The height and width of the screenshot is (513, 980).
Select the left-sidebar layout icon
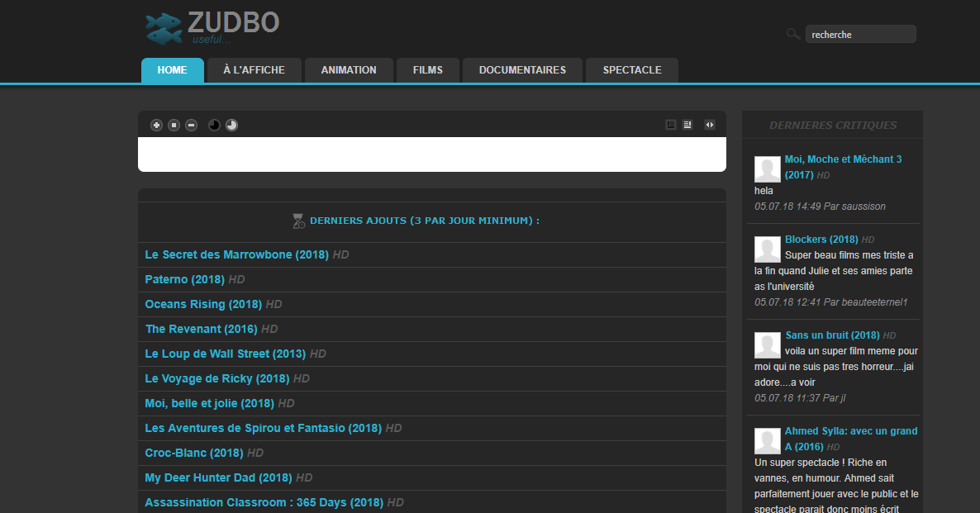click(x=671, y=125)
